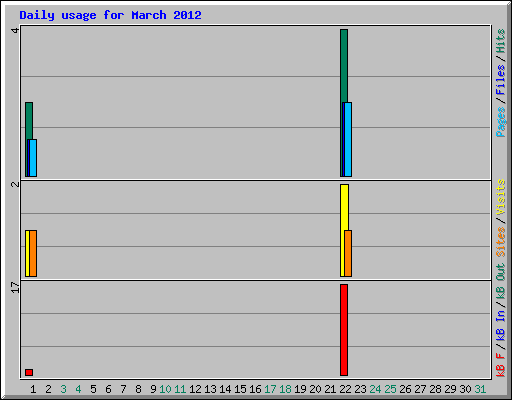The width and height of the screenshot is (512, 400).
Task: Click day 7 on the x-axis
Action: (123, 389)
